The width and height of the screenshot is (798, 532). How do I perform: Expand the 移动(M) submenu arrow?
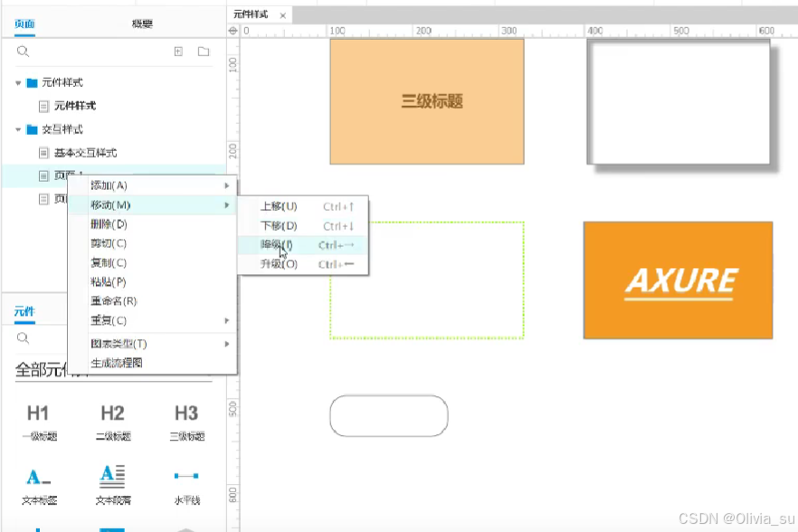(227, 205)
